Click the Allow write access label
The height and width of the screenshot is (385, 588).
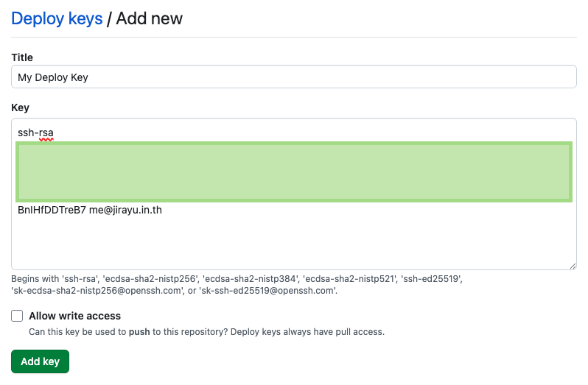74,316
